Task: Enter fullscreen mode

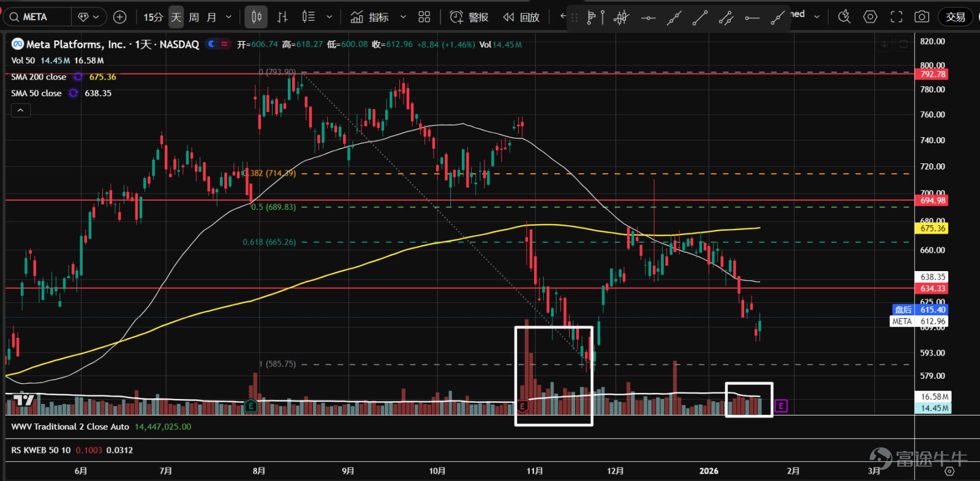Action: coord(897,17)
